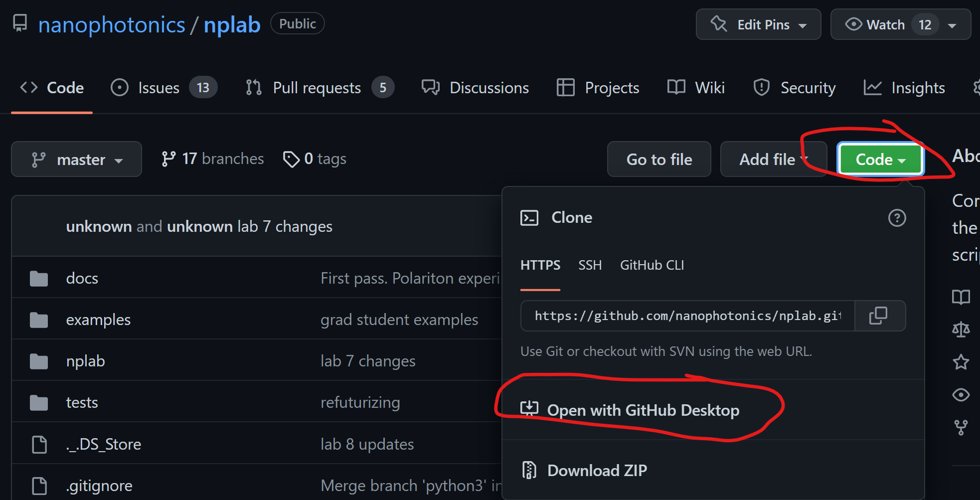Click the docs folder icon
The width and height of the screenshot is (980, 500).
tap(39, 278)
